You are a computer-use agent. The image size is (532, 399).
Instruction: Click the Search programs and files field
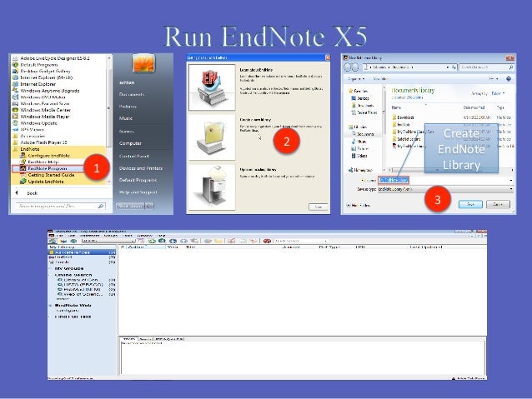60,206
